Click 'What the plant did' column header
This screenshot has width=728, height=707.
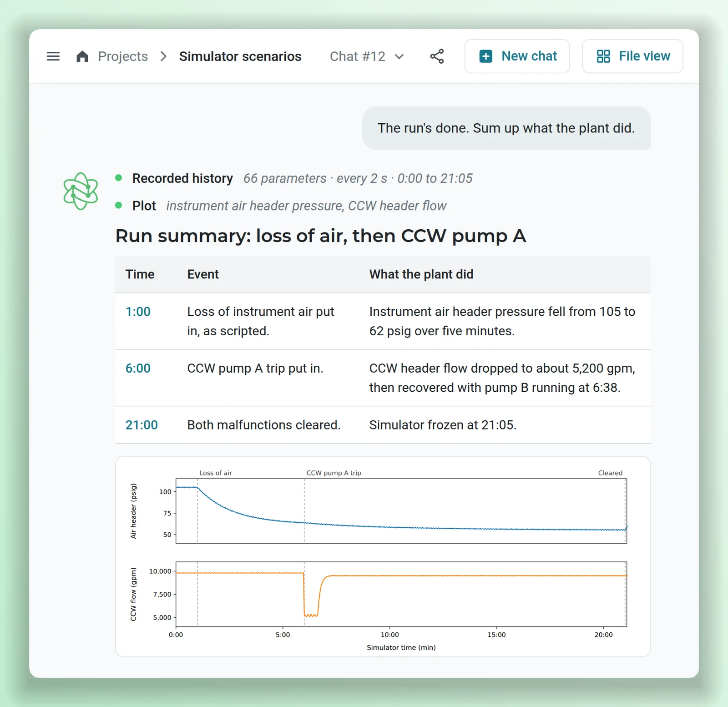click(x=421, y=274)
